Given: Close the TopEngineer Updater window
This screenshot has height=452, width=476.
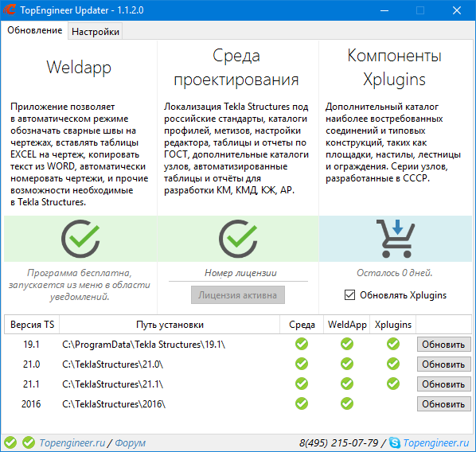Looking at the screenshot, I should pyautogui.click(x=457, y=10).
